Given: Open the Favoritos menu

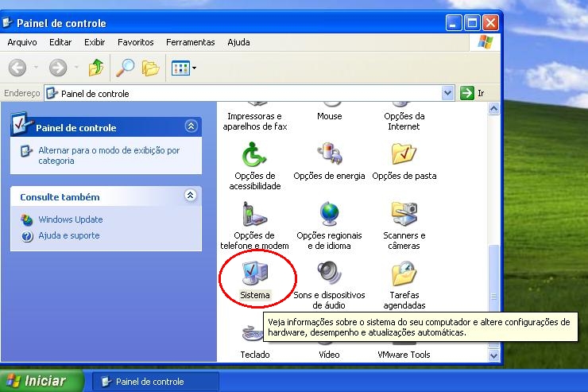Looking at the screenshot, I should point(136,42).
